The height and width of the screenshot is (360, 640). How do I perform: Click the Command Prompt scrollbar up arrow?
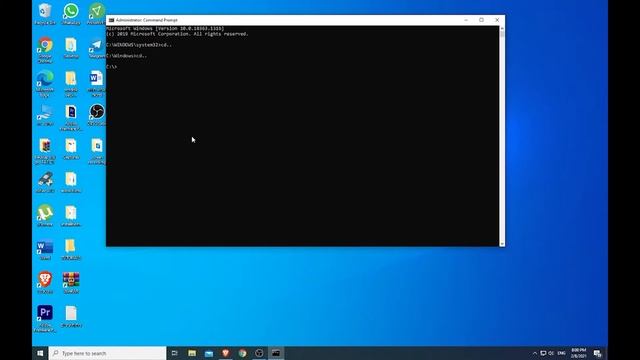502,29
